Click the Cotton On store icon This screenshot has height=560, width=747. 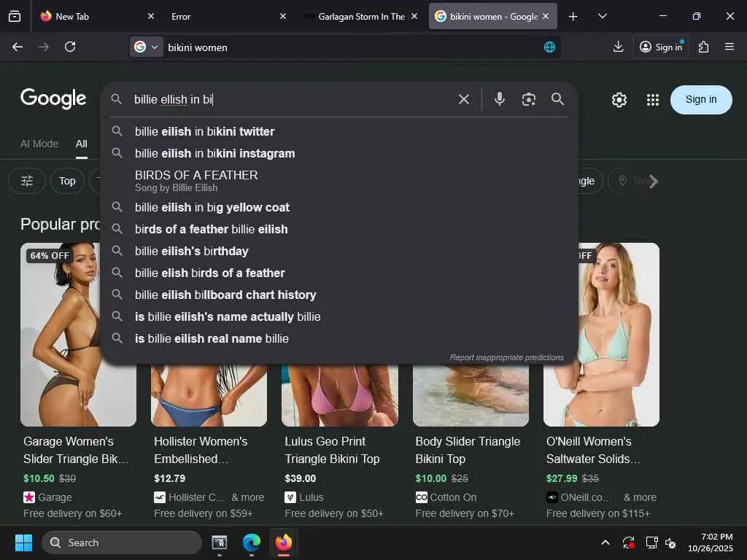pyautogui.click(x=421, y=497)
